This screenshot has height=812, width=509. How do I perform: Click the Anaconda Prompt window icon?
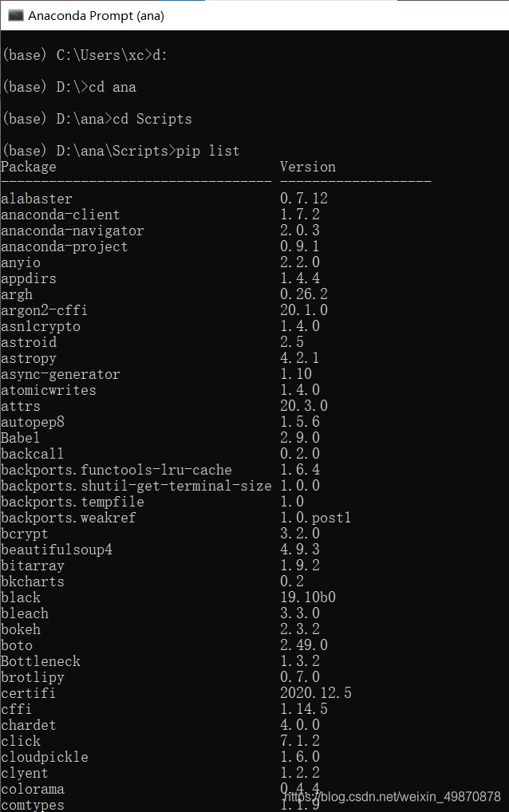coord(15,15)
